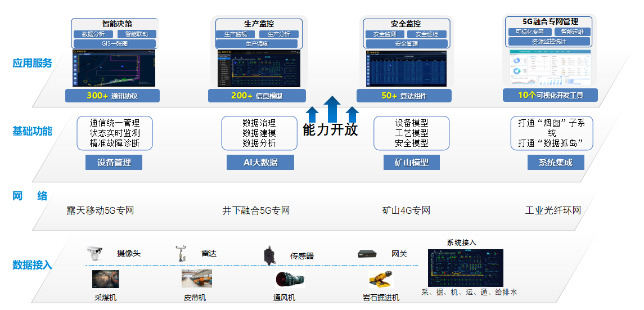Click the large blue up arrow above 能力开放
The width and height of the screenshot is (644, 310).
(332, 108)
